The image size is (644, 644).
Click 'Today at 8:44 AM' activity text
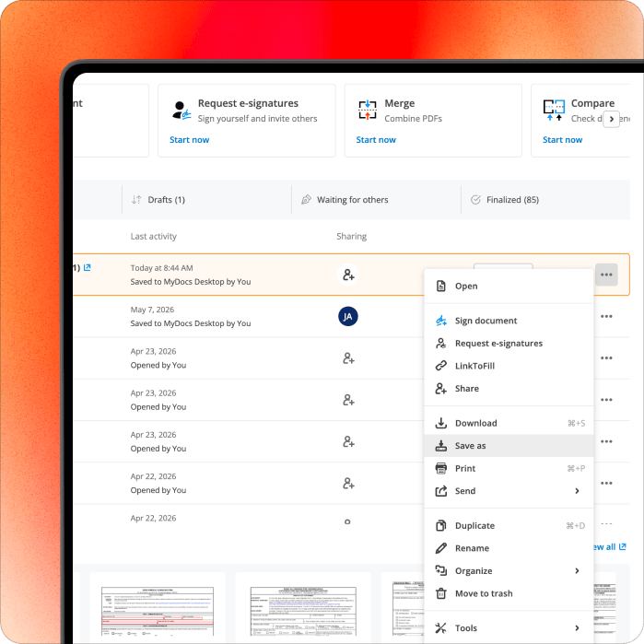(161, 268)
